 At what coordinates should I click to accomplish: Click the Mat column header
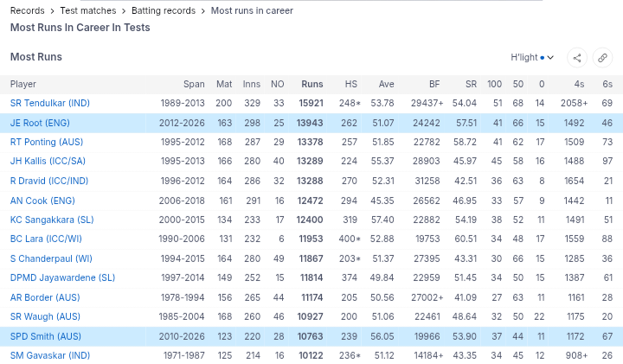[224, 84]
